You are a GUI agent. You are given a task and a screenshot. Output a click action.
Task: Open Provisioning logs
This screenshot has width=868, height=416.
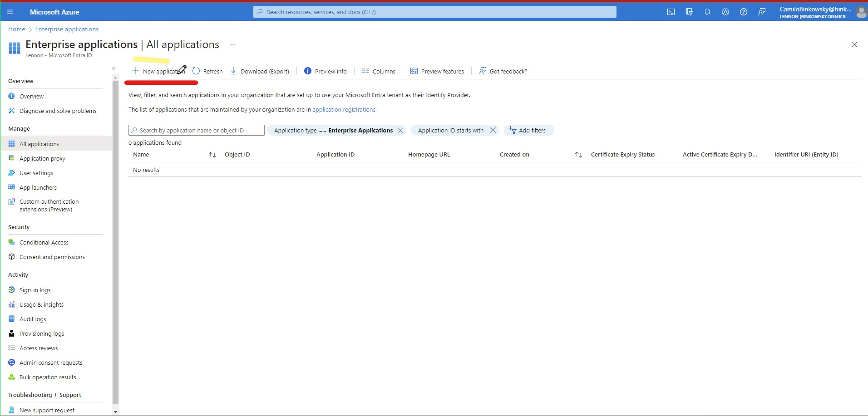pyautogui.click(x=42, y=333)
